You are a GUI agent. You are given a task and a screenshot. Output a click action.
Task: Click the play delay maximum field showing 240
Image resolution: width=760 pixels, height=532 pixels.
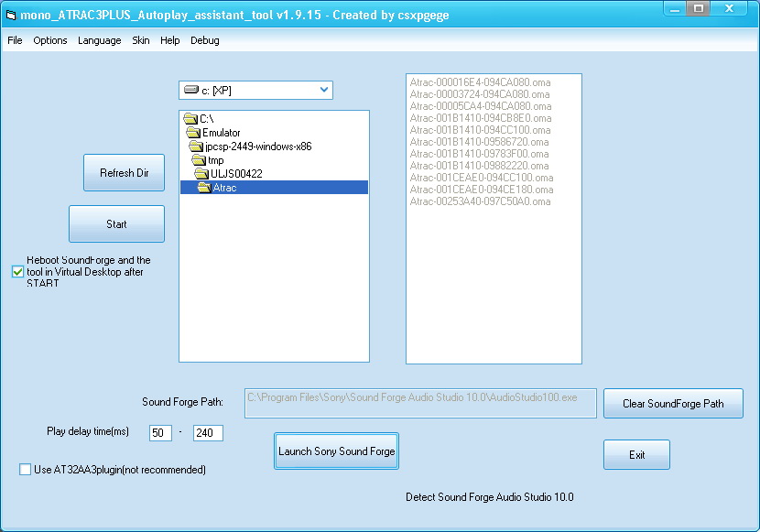(x=208, y=433)
